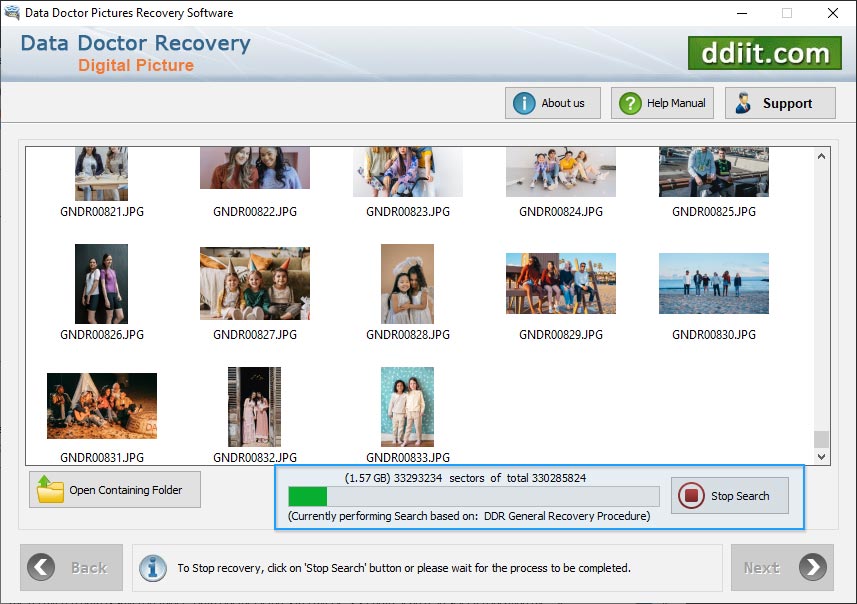Select the Help Manual question mark icon

coord(630,102)
